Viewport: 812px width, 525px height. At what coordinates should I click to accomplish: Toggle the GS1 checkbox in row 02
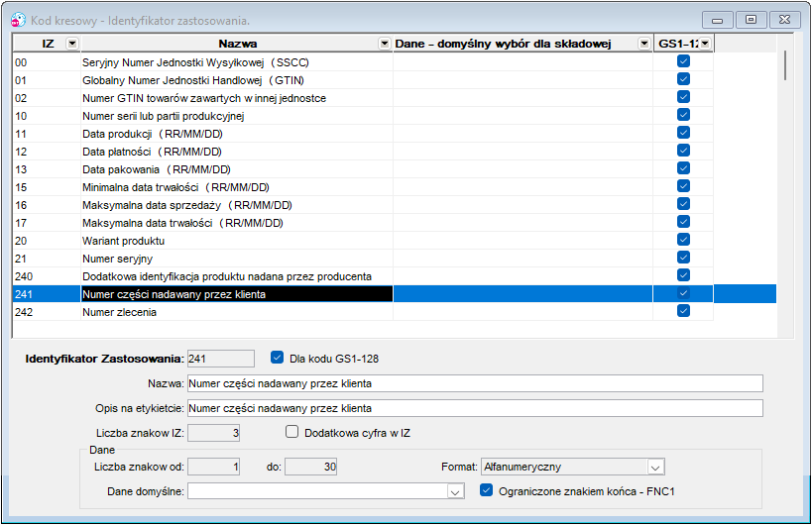683,97
